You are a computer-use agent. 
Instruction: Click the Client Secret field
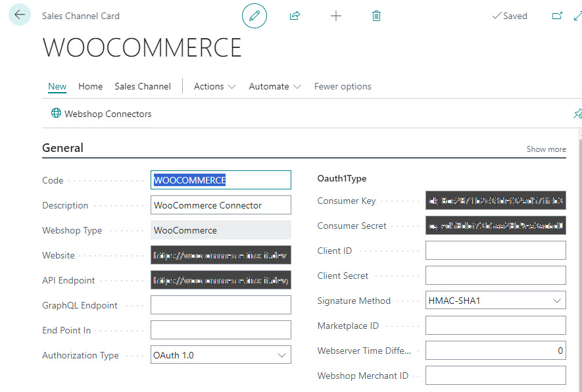(495, 276)
